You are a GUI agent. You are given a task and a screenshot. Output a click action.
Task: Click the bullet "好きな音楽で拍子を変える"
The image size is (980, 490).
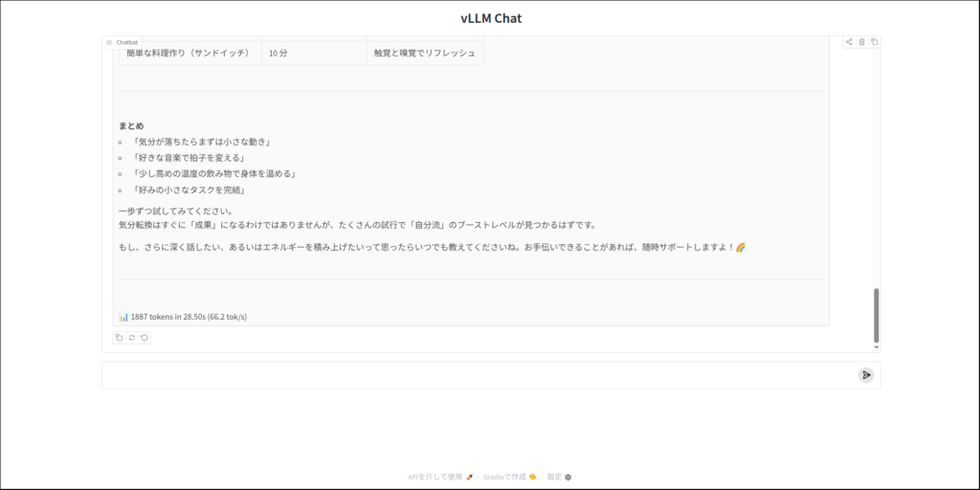click(189, 157)
